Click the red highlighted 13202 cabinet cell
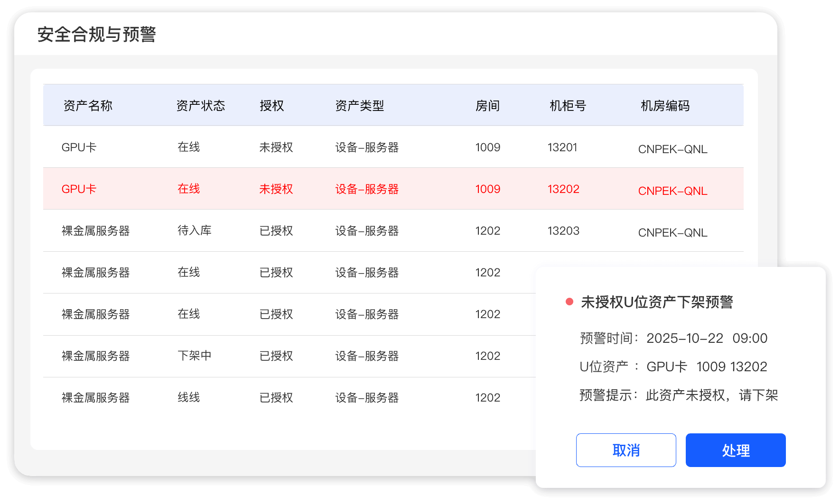The image size is (840, 504). point(563,189)
